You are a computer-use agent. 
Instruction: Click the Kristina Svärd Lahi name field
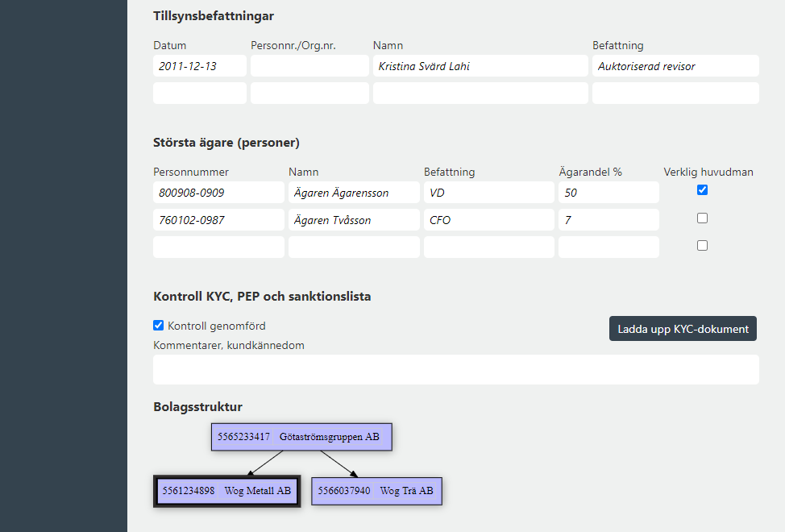(480, 66)
